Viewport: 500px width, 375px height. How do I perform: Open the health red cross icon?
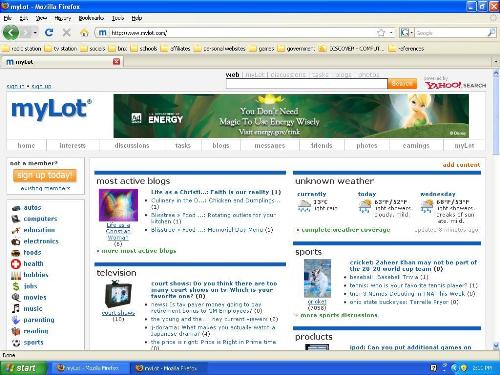tap(16, 264)
